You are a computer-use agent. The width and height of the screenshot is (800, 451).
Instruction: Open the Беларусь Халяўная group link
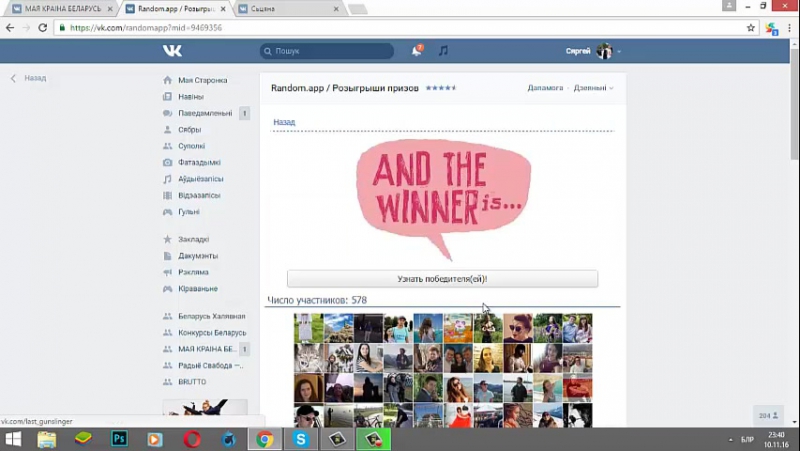click(x=211, y=316)
